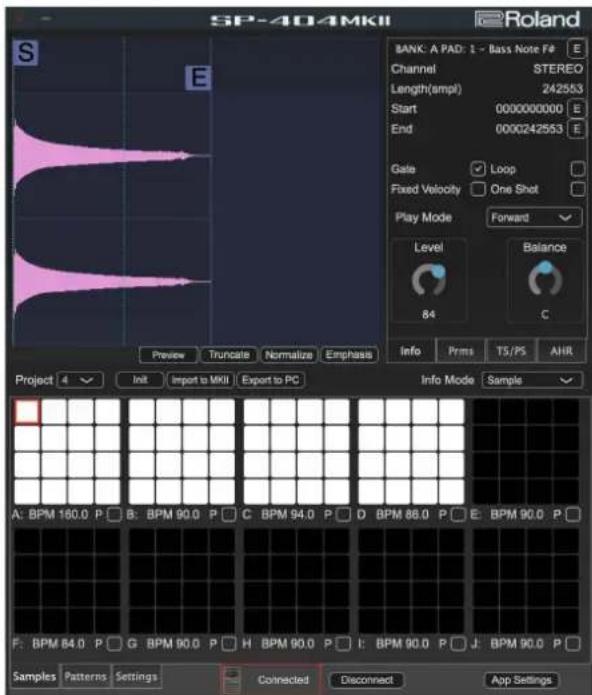Adjust the Balance knob
This screenshot has width=592, height=695.
pos(545,279)
